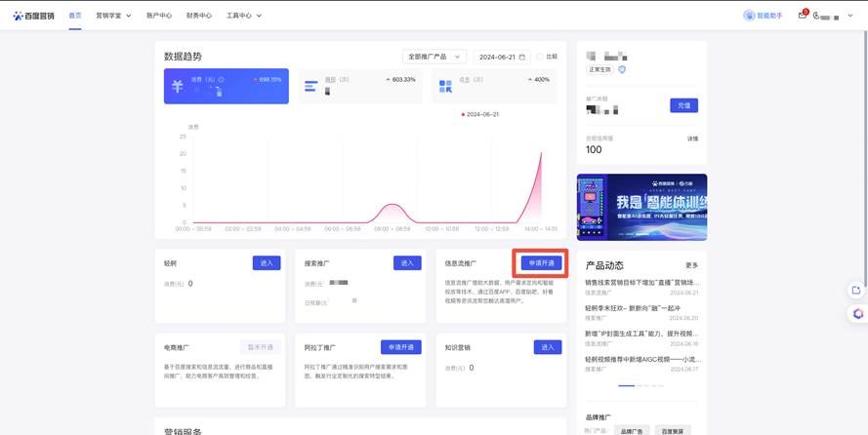
Task: Click the carousel indicator under 产品动态
Action: (626, 385)
